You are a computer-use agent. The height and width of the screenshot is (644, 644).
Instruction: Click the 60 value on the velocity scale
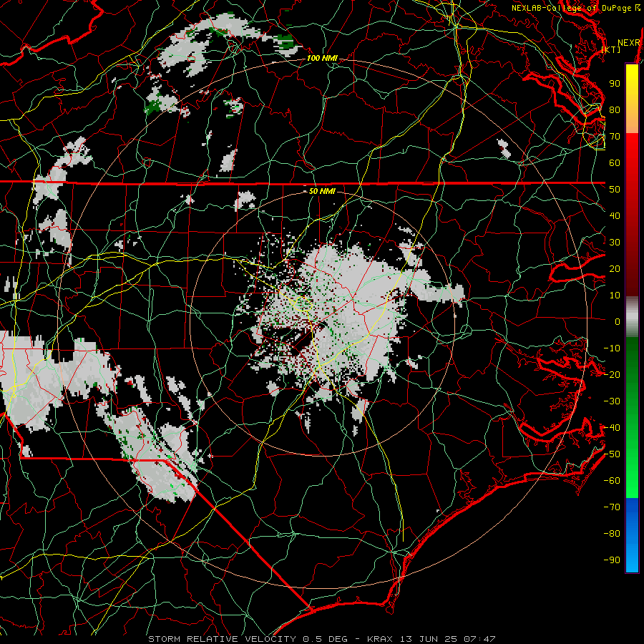615,163
